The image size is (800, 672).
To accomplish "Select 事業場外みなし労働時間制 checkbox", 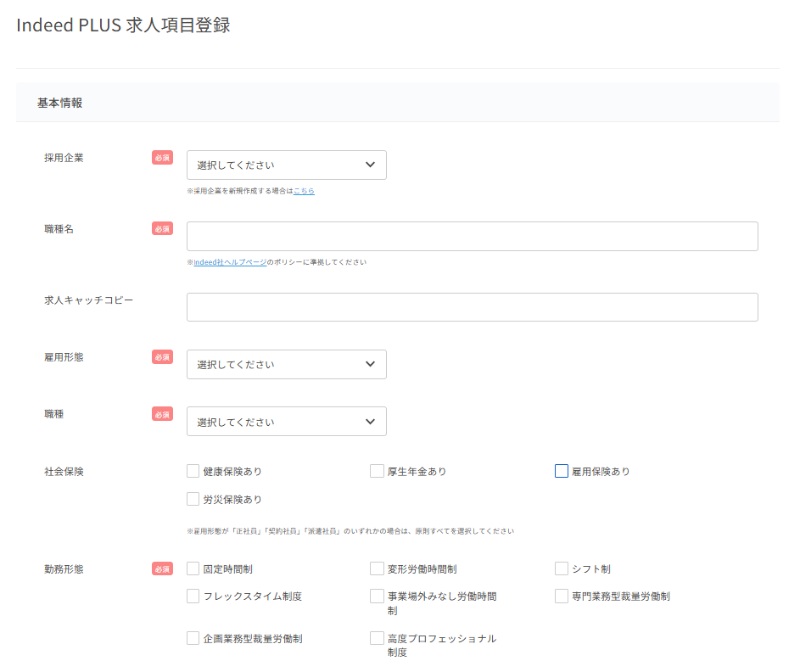I will click(x=378, y=596).
